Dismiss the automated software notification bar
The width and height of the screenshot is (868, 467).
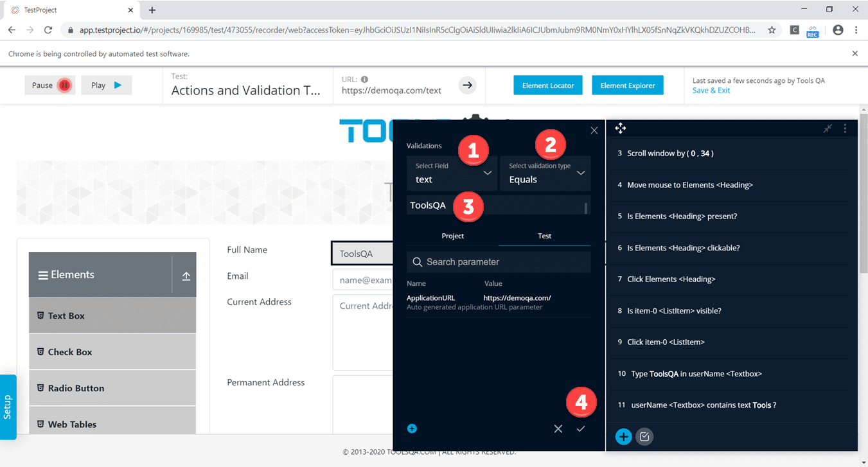click(855, 54)
